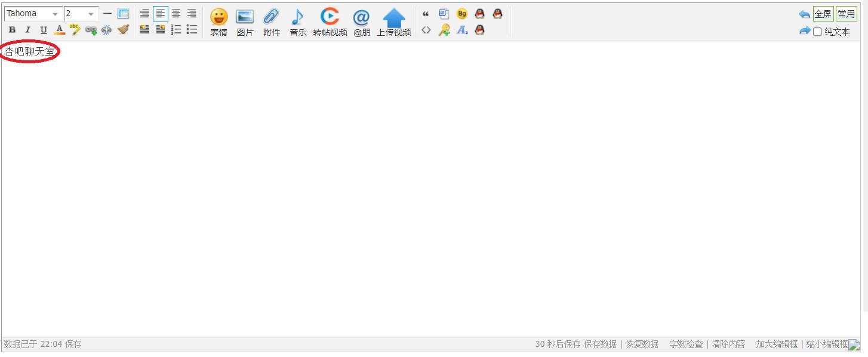This screenshot has height=357, width=868.
Task: Click the 转帖视频 repost video icon
Action: pos(330,22)
